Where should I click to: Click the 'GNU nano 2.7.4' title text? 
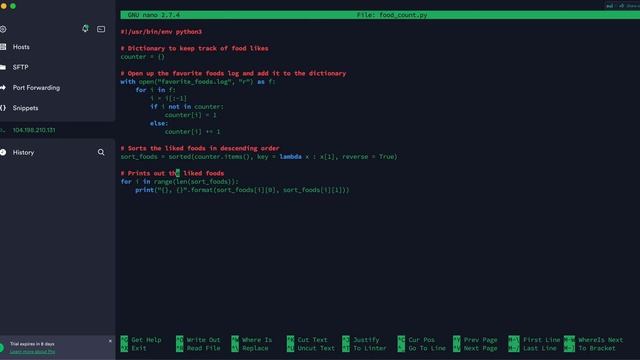[x=154, y=15]
